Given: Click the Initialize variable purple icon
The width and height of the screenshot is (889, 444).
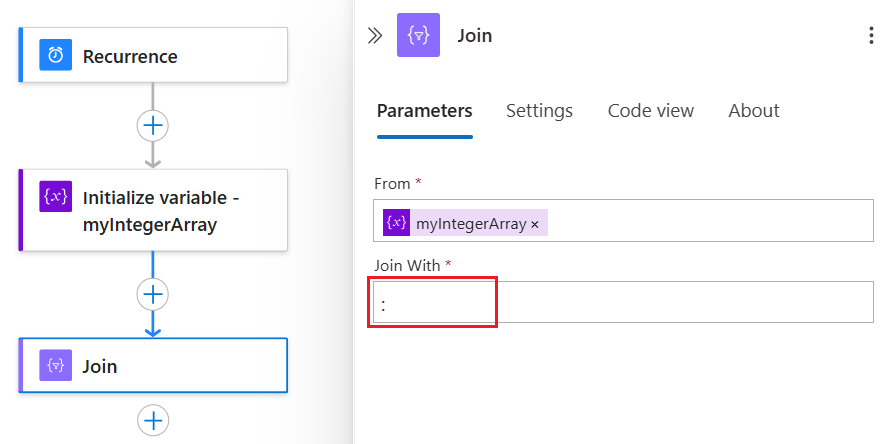Looking at the screenshot, I should pyautogui.click(x=56, y=196).
